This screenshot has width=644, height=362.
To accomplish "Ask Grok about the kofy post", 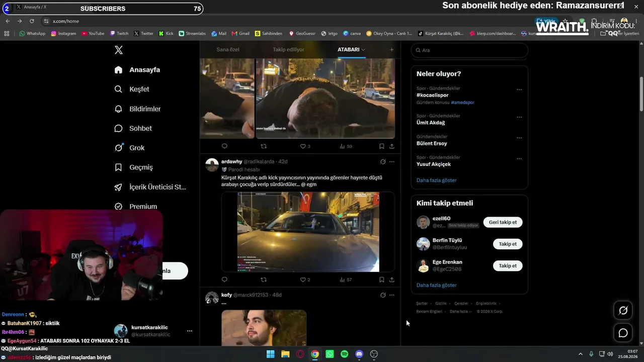I will (383, 295).
